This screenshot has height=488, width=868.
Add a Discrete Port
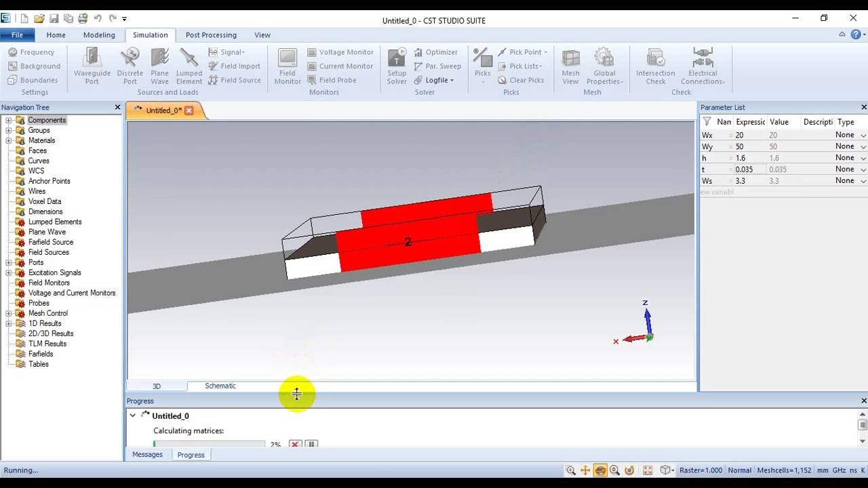pyautogui.click(x=130, y=66)
